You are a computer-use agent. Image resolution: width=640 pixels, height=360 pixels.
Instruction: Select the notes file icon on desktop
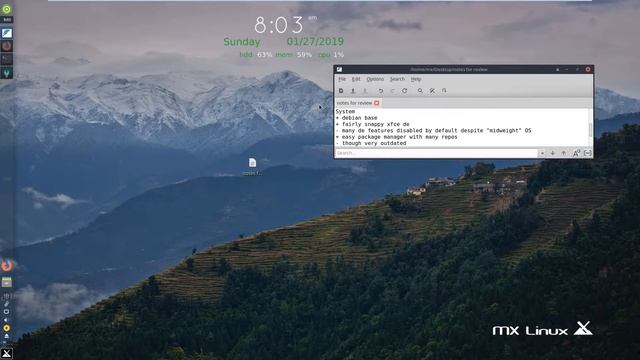tap(252, 167)
